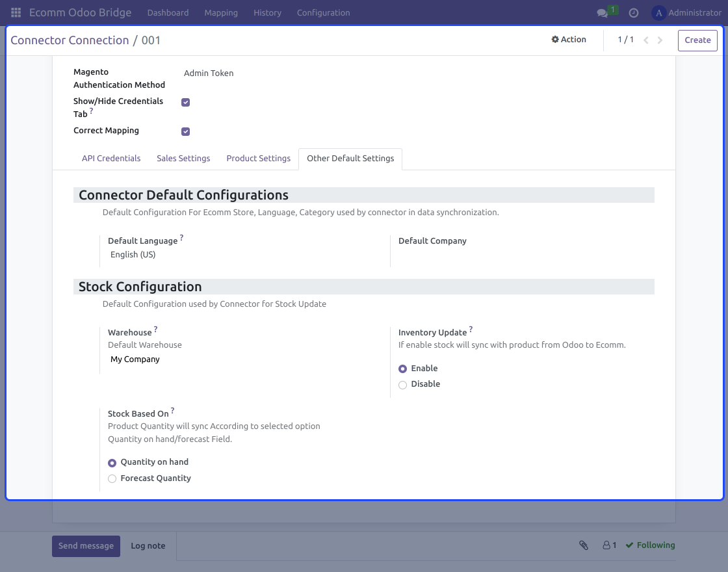Show help for Default Language field
728x572 pixels.
coord(181,238)
